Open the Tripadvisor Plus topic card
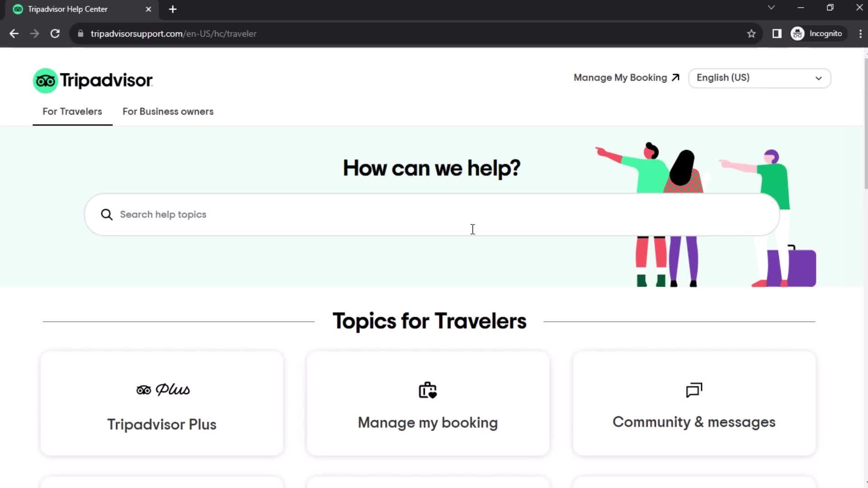Viewport: 868px width, 488px height. [x=162, y=404]
